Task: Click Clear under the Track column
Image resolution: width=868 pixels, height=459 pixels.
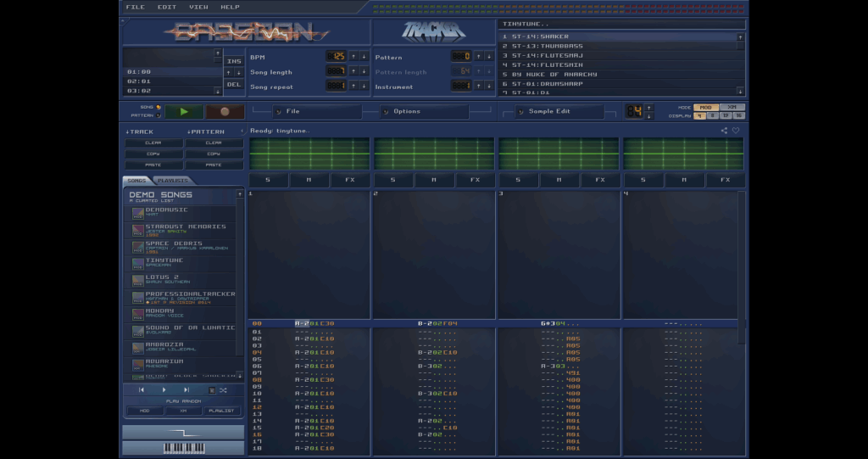Action: point(153,143)
